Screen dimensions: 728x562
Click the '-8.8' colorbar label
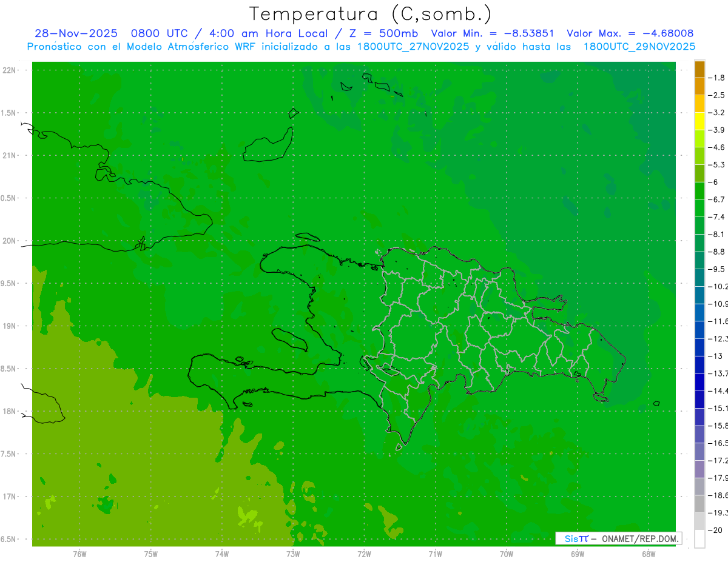click(x=717, y=252)
